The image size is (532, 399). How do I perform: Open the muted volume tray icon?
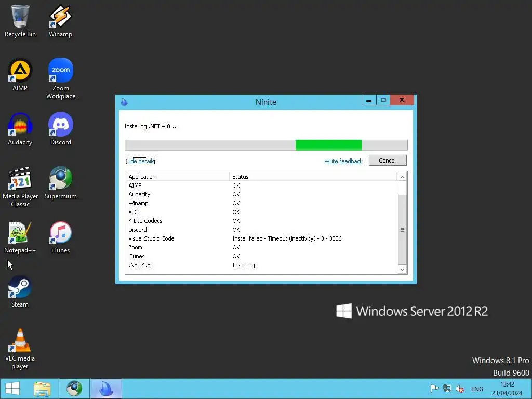pos(460,389)
